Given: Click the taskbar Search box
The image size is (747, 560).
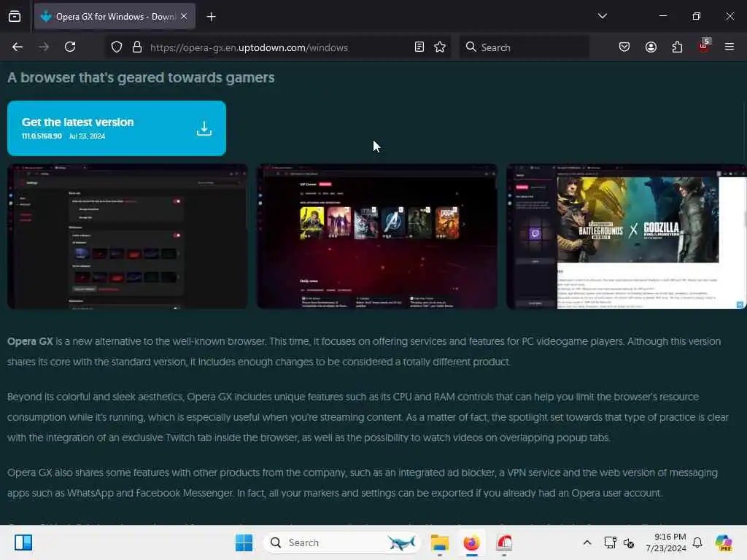Looking at the screenshot, I should click(x=342, y=542).
